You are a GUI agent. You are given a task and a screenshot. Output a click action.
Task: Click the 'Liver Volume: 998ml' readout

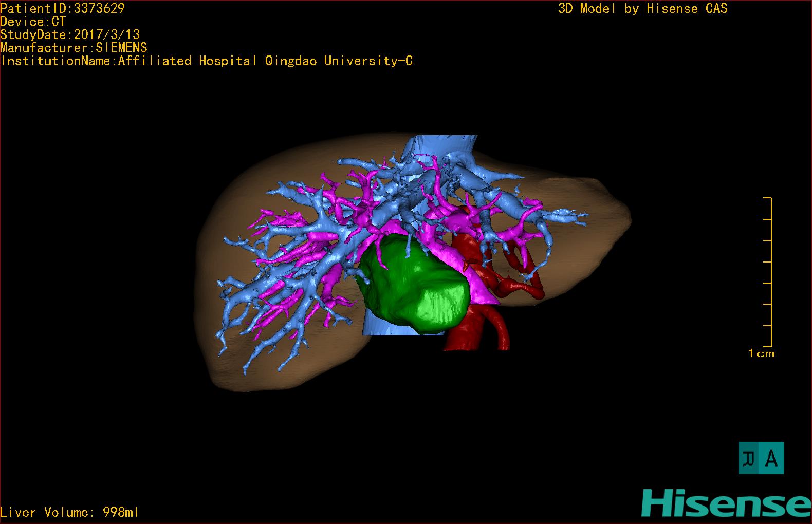[69, 512]
